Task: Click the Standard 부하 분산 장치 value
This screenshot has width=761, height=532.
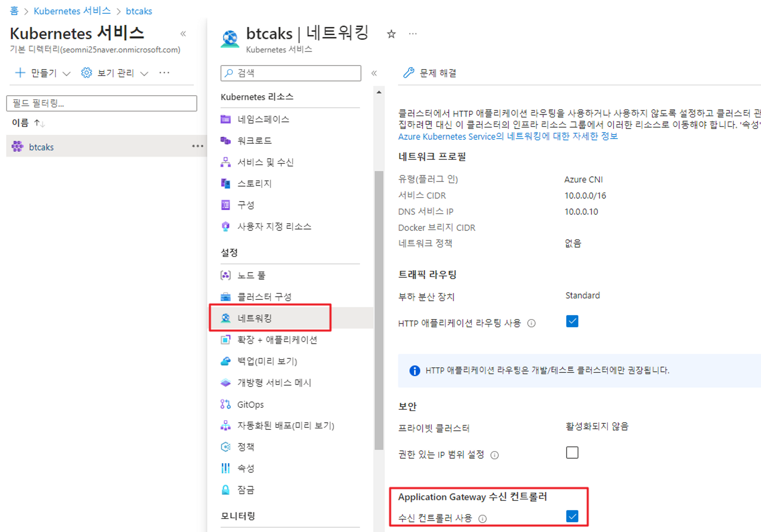Action: (x=583, y=296)
